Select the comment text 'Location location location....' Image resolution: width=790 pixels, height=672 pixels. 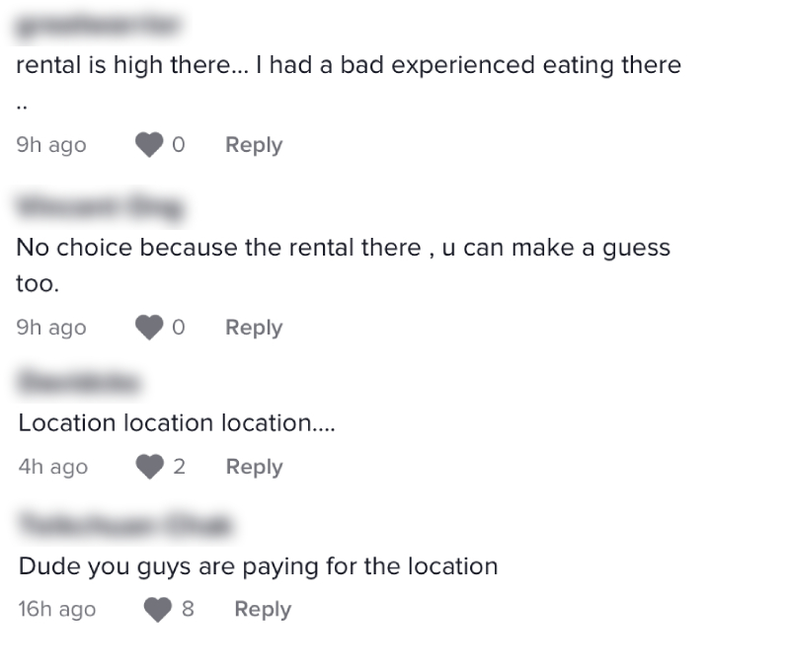click(x=177, y=422)
